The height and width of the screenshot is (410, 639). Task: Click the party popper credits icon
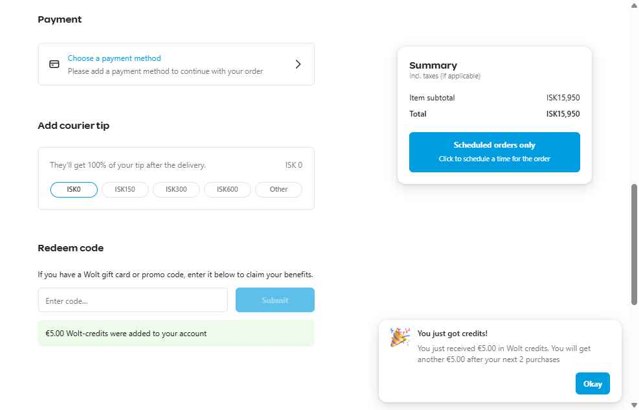(x=399, y=337)
